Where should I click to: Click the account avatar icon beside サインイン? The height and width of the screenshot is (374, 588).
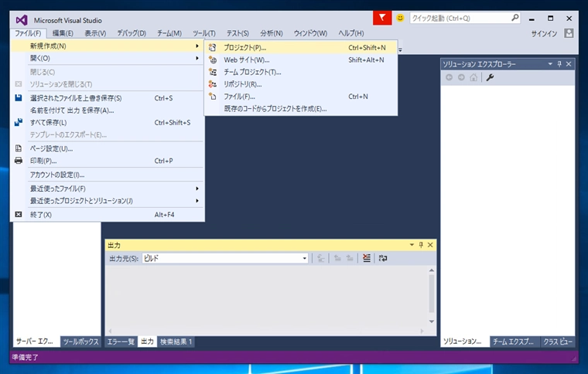(569, 33)
